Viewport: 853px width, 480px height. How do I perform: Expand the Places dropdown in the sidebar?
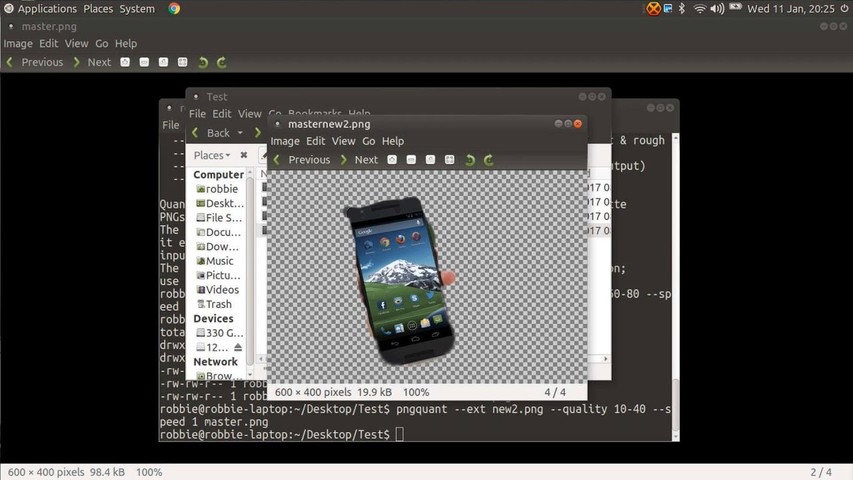pos(211,155)
